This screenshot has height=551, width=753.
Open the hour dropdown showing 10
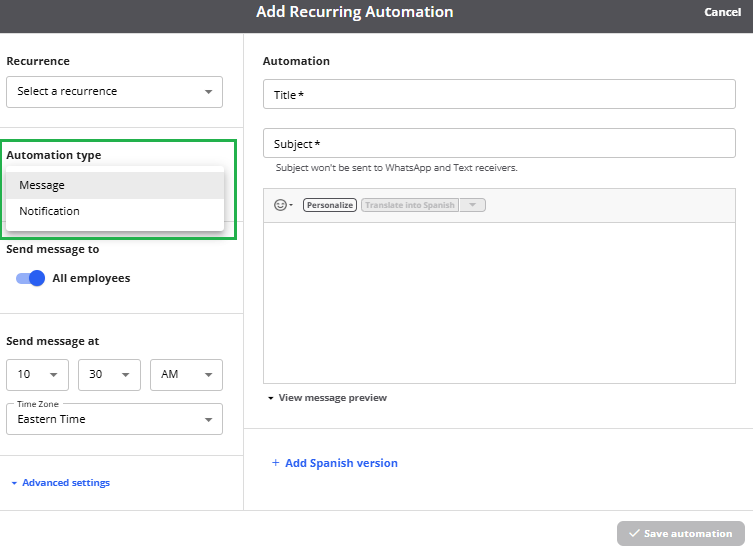pos(37,374)
